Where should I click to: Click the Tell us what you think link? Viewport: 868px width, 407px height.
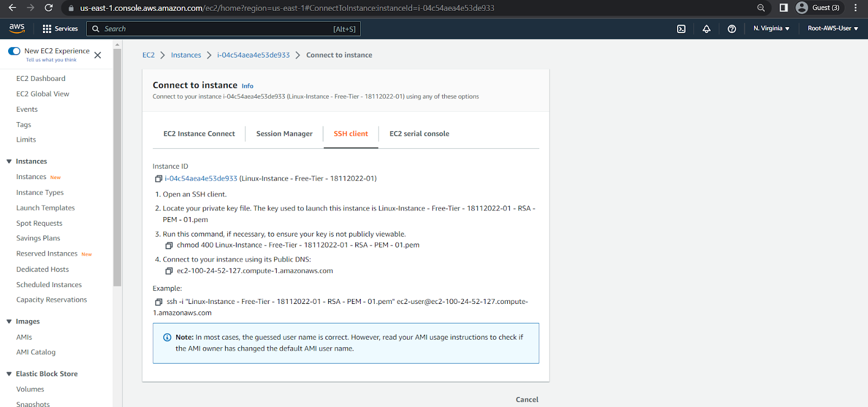(51, 60)
